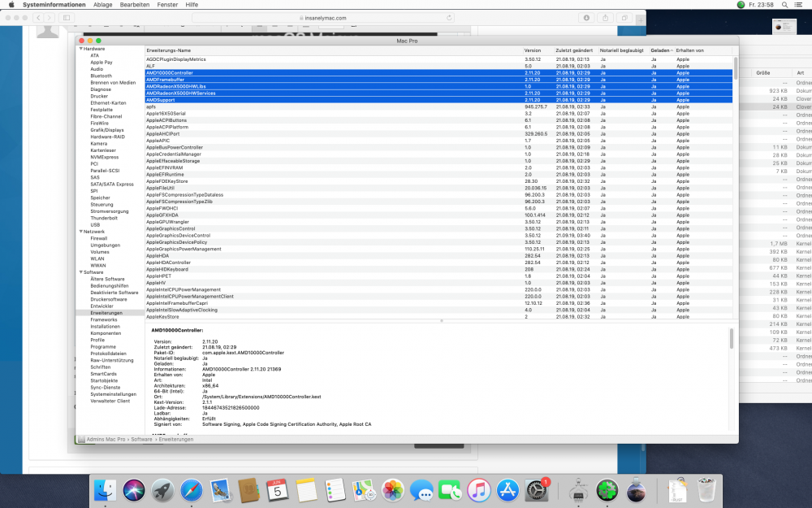Viewport: 812px width, 508px height.
Task: Click detail pane vertical scrollbar
Action: pos(732,338)
